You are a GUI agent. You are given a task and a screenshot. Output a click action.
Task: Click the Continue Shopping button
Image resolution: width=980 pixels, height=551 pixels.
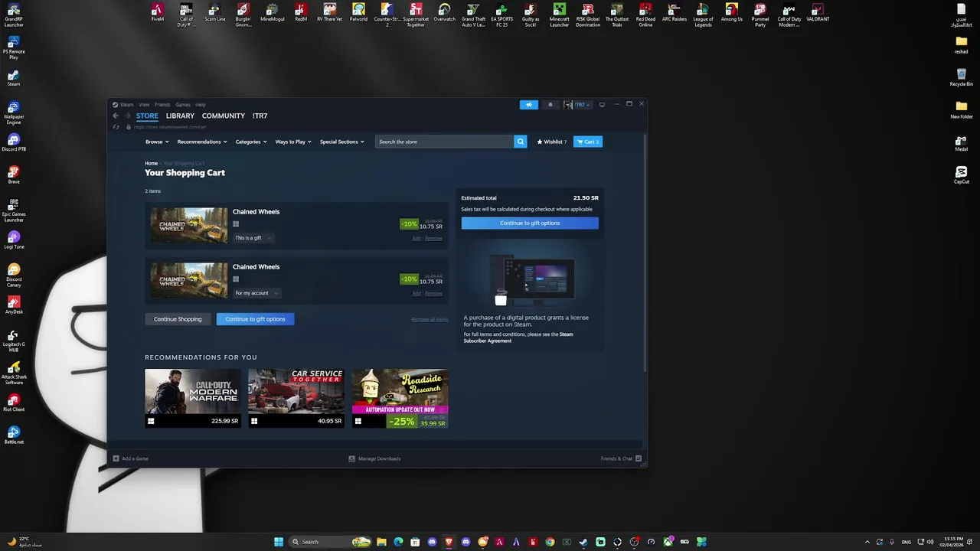[178, 319]
